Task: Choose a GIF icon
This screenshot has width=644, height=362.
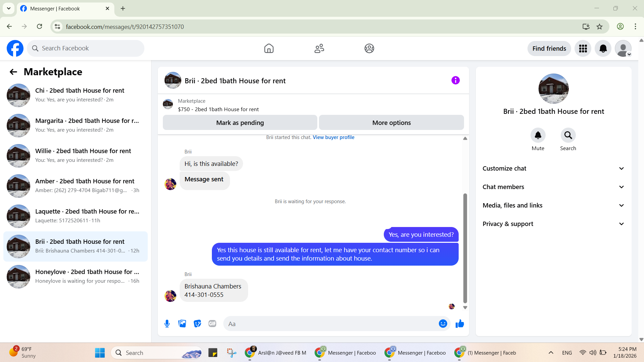Action: 212,324
